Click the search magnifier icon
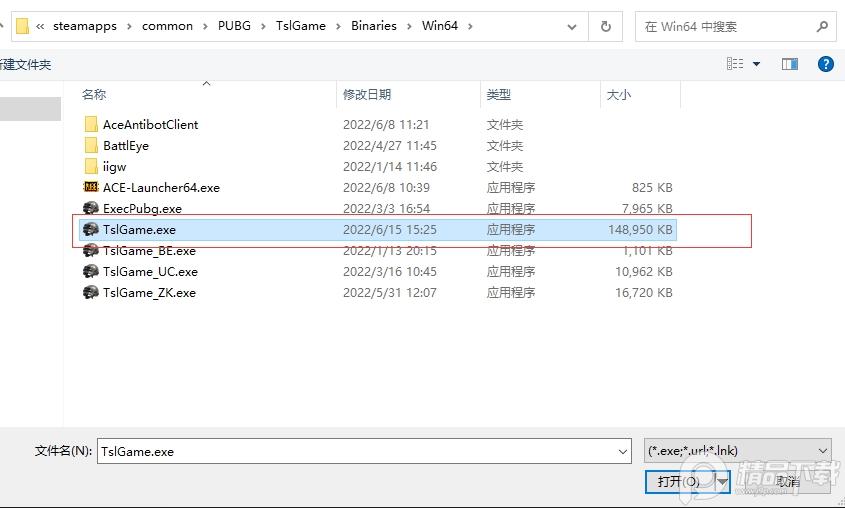The width and height of the screenshot is (845, 508). pyautogui.click(x=822, y=26)
